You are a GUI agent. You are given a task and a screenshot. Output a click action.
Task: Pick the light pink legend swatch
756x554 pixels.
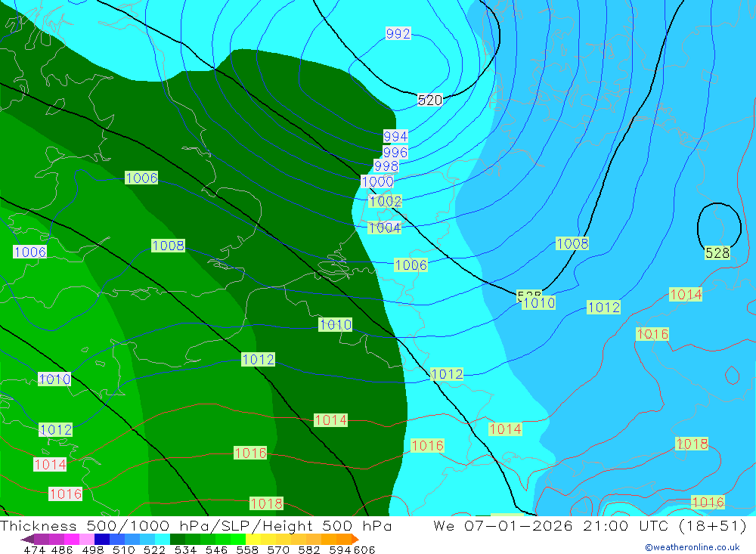87,539
